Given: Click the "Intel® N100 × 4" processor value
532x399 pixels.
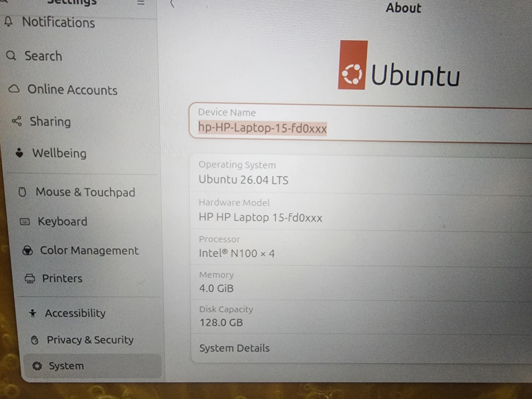Looking at the screenshot, I should [237, 253].
